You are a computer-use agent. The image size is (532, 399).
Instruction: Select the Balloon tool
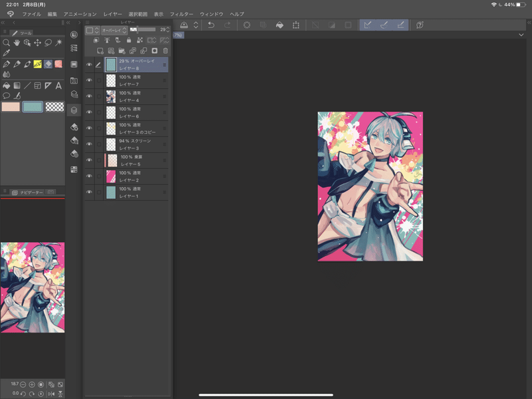tap(6, 96)
